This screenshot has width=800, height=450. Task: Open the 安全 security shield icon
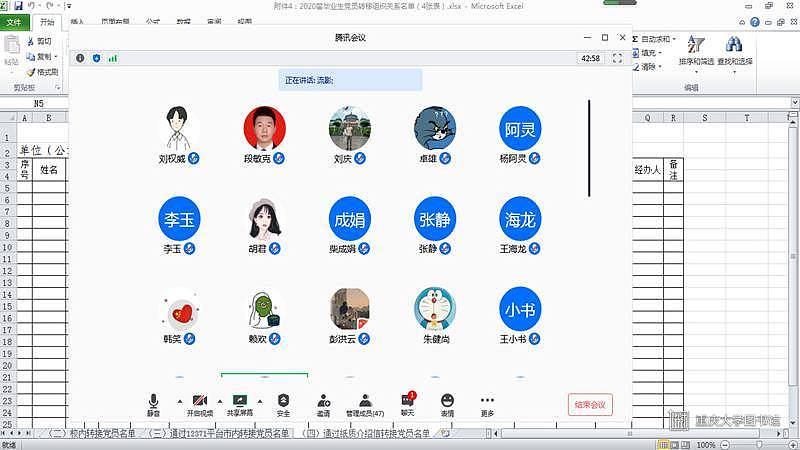(283, 401)
